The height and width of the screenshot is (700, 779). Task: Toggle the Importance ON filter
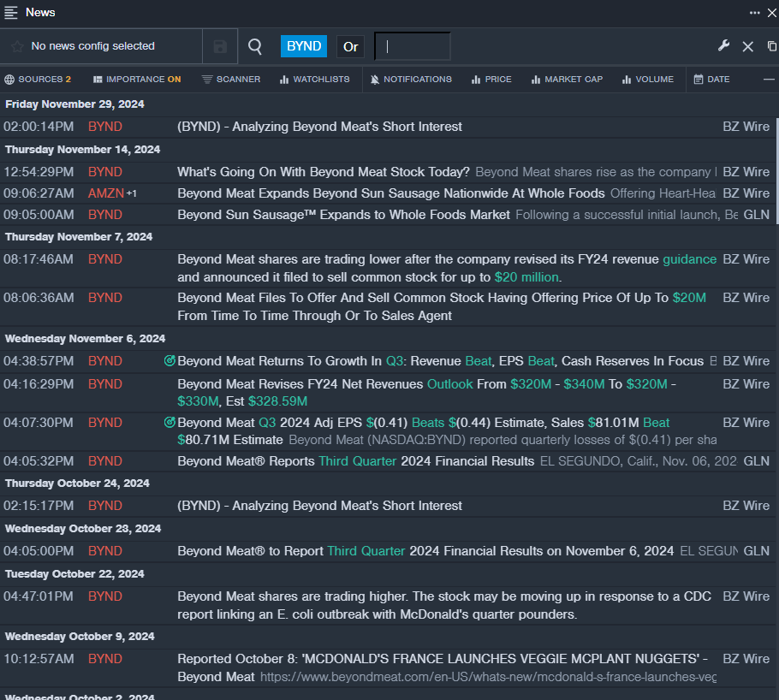tap(137, 80)
